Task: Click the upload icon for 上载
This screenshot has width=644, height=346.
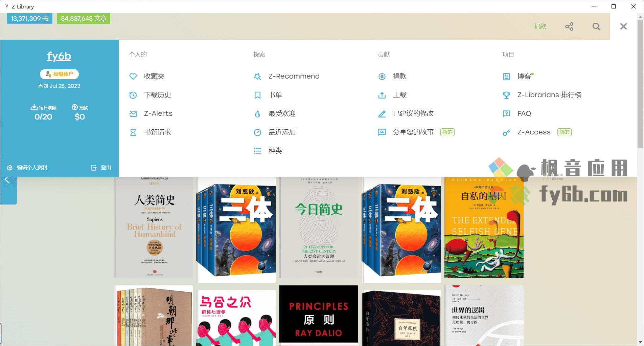Action: (382, 95)
